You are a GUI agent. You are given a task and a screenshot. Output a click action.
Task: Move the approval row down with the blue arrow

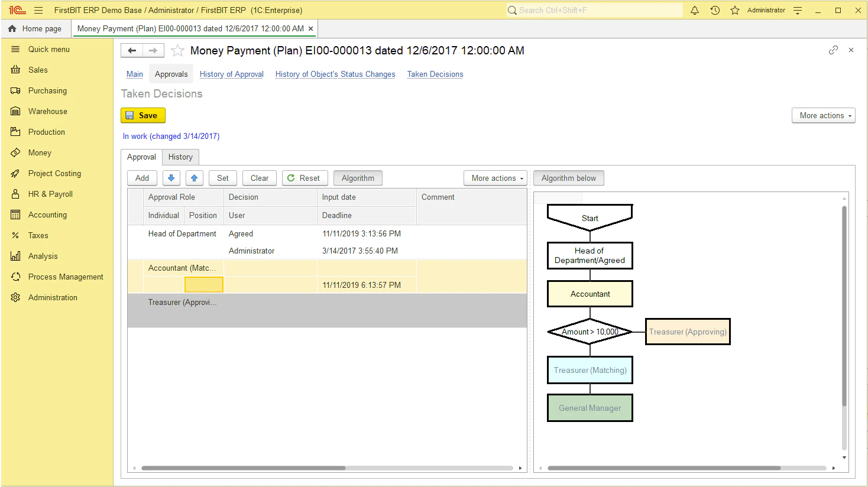(171, 178)
